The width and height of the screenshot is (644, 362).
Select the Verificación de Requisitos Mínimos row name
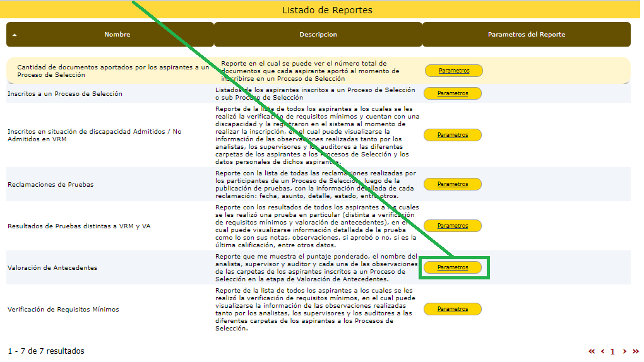coord(63,310)
